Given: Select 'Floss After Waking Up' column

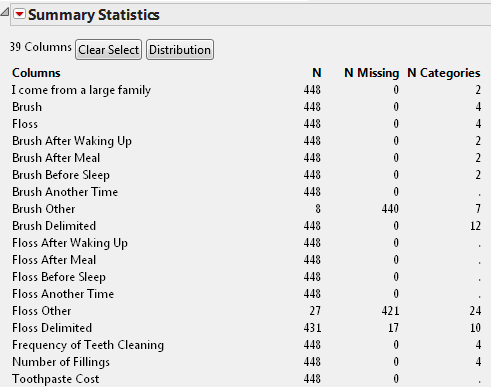Looking at the screenshot, I should point(70,243).
